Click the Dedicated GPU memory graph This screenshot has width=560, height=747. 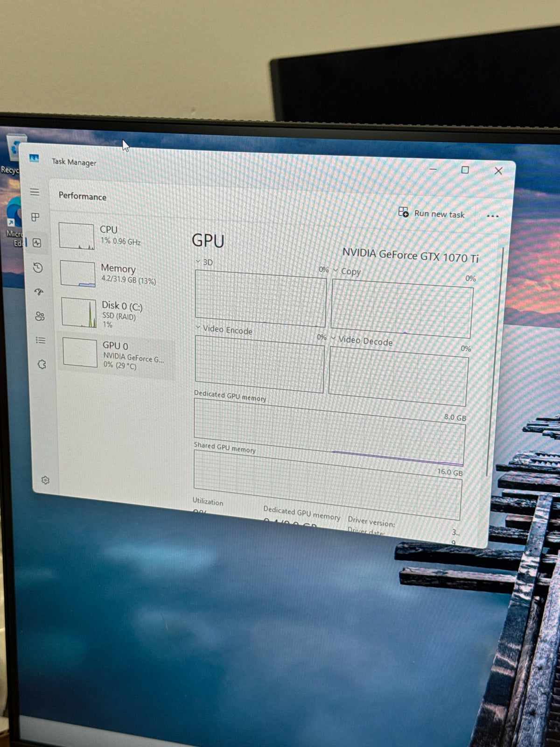coord(329,432)
